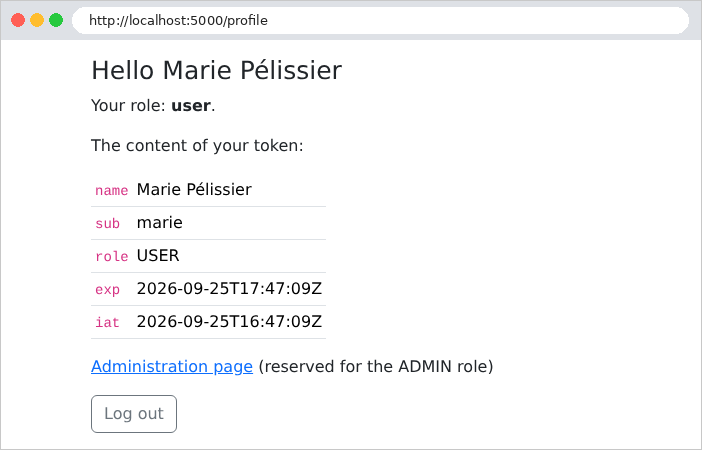Click the bold user role text
This screenshot has width=702, height=450.
click(x=191, y=106)
